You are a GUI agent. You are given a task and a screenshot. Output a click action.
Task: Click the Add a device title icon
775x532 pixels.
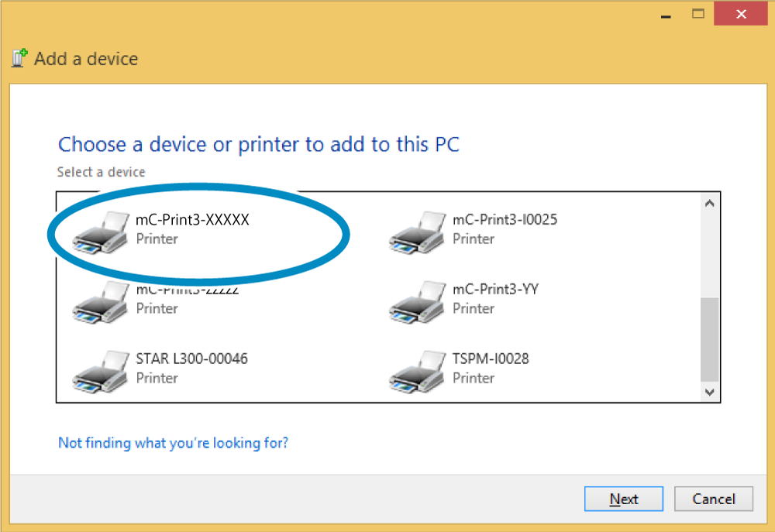pyautogui.click(x=20, y=59)
